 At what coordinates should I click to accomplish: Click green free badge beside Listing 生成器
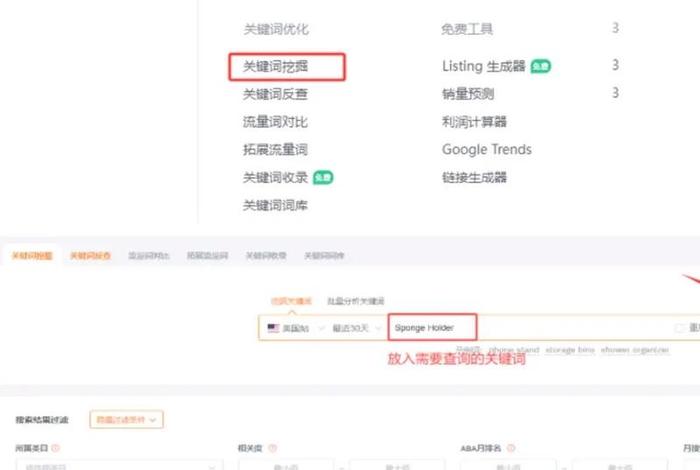(x=541, y=67)
